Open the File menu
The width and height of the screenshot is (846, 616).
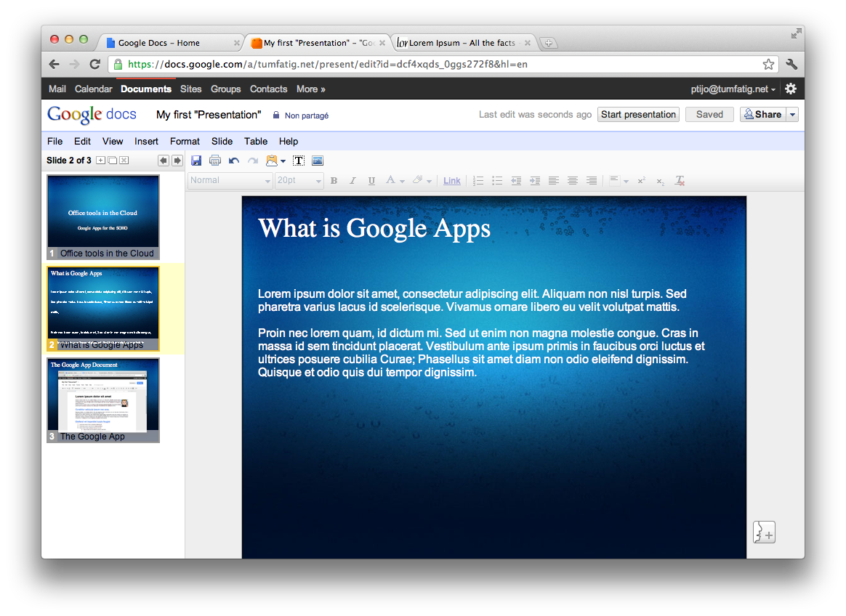[55, 142]
